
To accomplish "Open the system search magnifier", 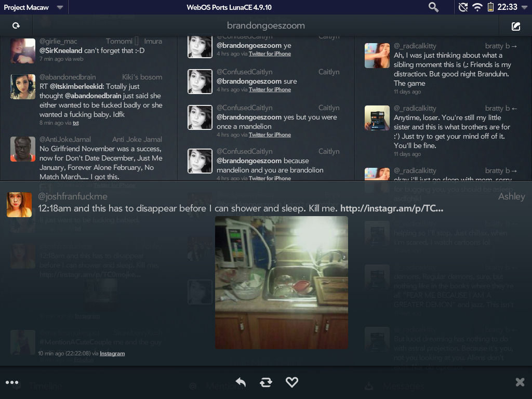I will click(433, 7).
